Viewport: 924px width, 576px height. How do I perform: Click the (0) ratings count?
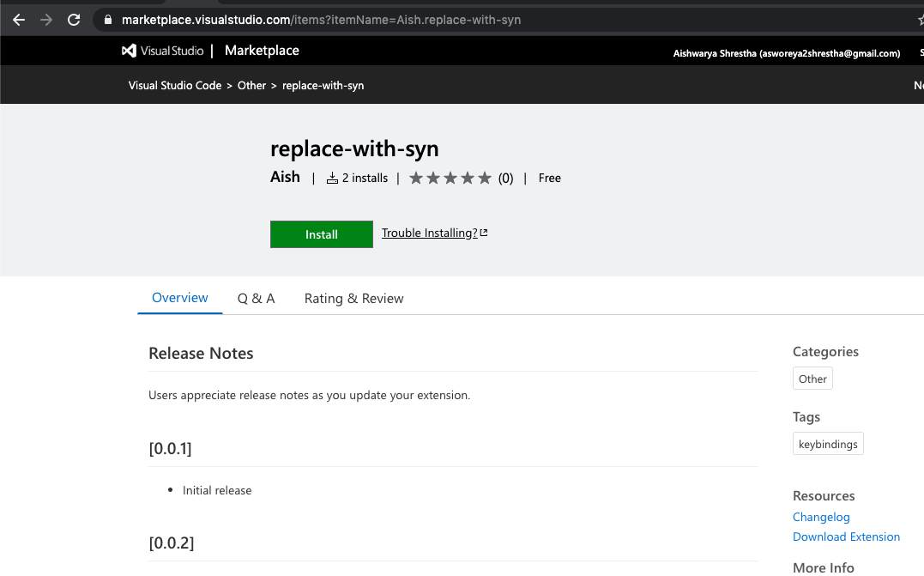coord(505,178)
